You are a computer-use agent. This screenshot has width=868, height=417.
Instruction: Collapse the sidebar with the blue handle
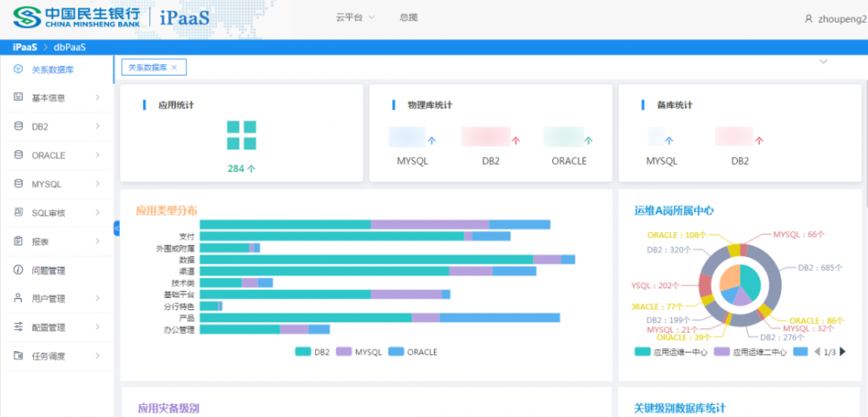tap(116, 228)
